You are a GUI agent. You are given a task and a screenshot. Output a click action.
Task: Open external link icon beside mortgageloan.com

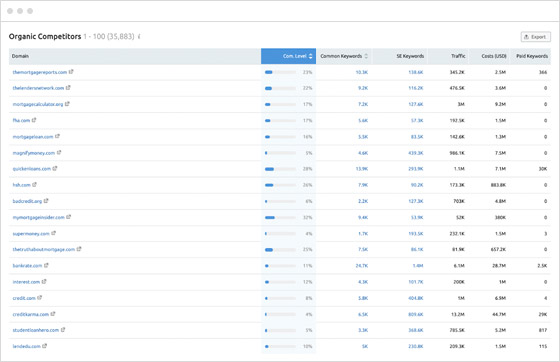click(x=58, y=136)
